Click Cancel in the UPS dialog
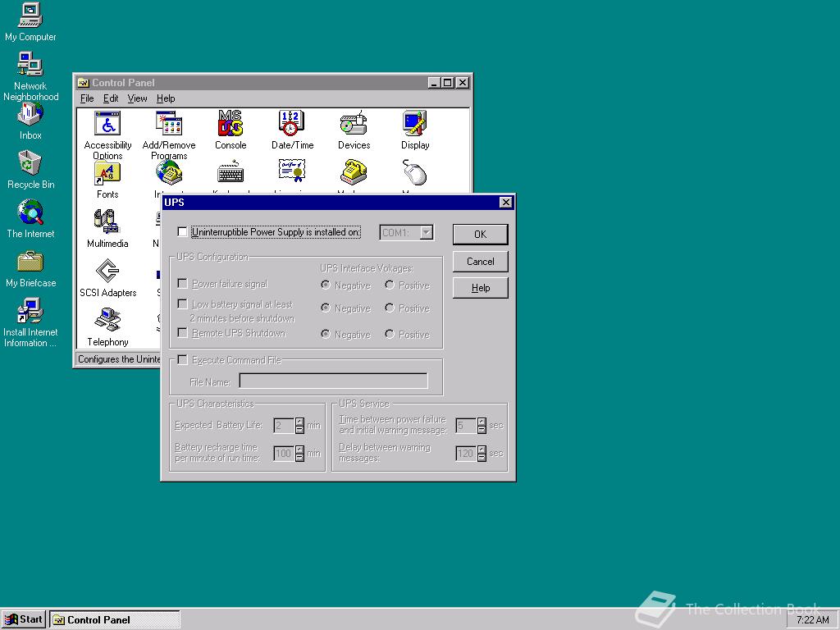This screenshot has width=840, height=630. (481, 262)
